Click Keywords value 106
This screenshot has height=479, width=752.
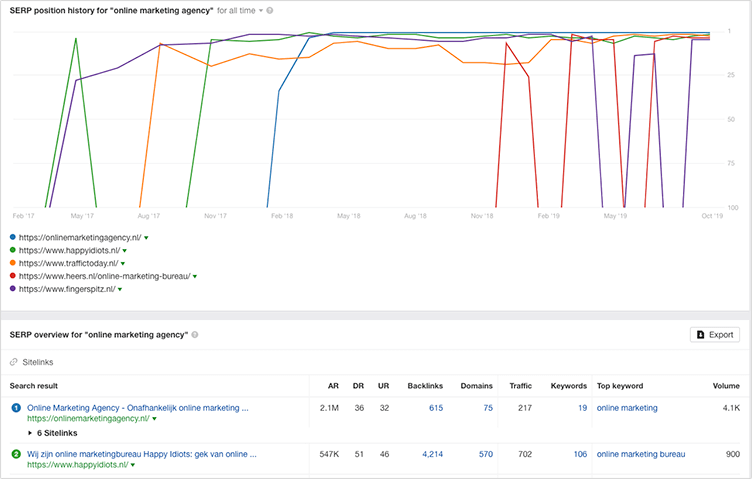580,454
